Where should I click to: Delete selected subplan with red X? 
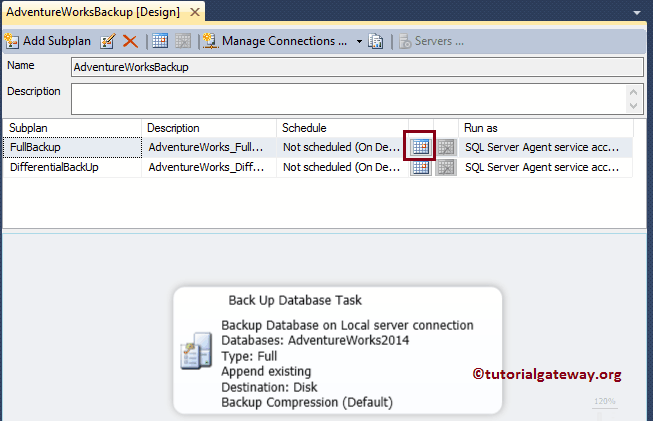pos(130,41)
